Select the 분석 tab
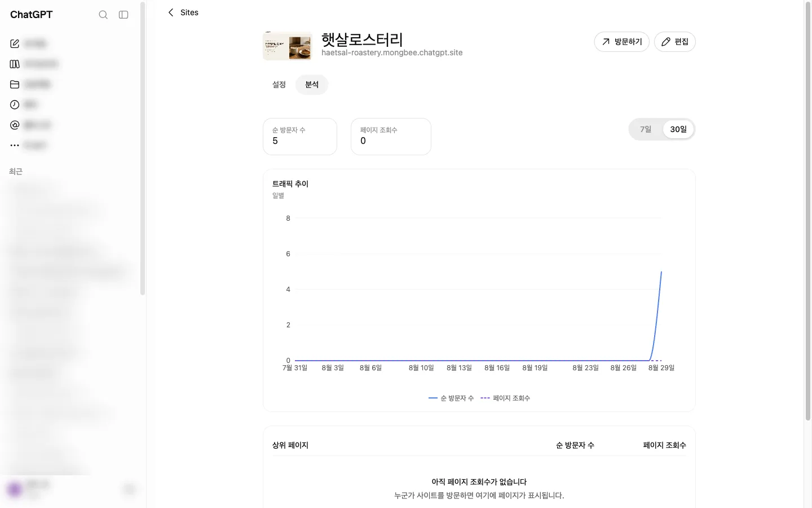812x508 pixels. pyautogui.click(x=312, y=85)
